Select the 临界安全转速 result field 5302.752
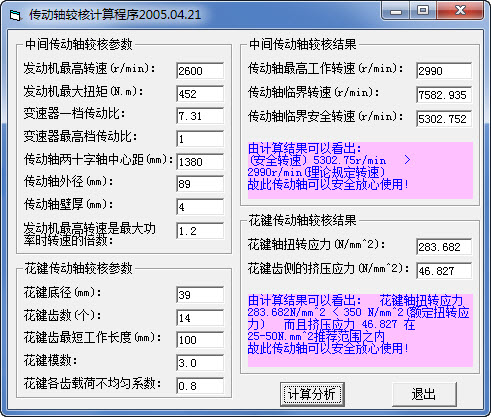Screen dimensions: 491x417 [444, 119]
